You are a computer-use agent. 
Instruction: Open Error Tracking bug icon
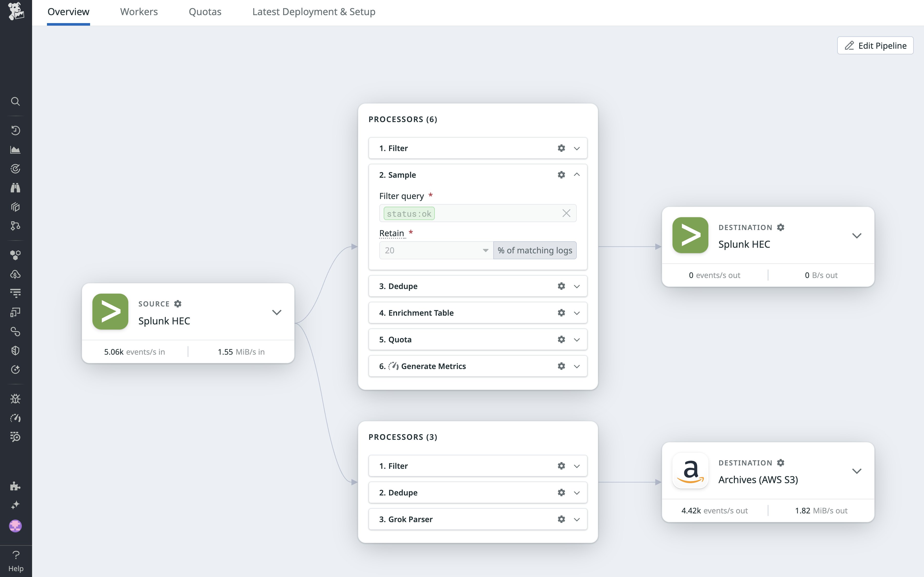pos(15,399)
